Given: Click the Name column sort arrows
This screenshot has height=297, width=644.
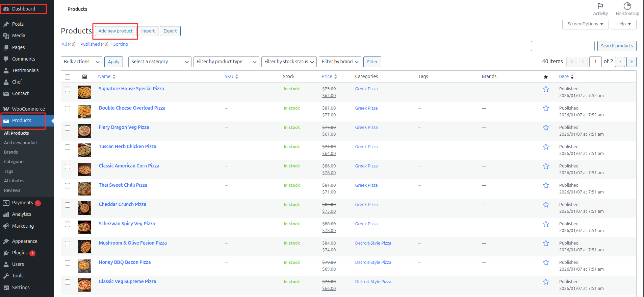Looking at the screenshot, I should 114,77.
